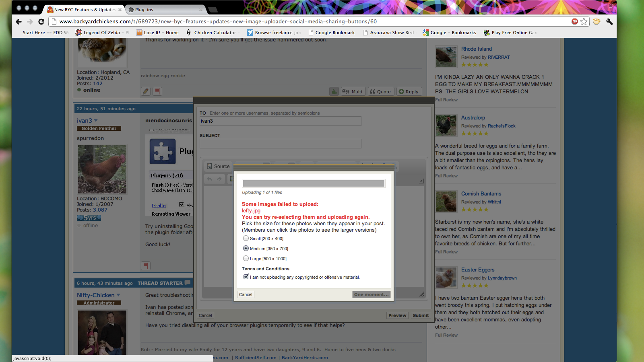Reload the page with the refresh icon
The width and height of the screenshot is (644, 362).
41,22
